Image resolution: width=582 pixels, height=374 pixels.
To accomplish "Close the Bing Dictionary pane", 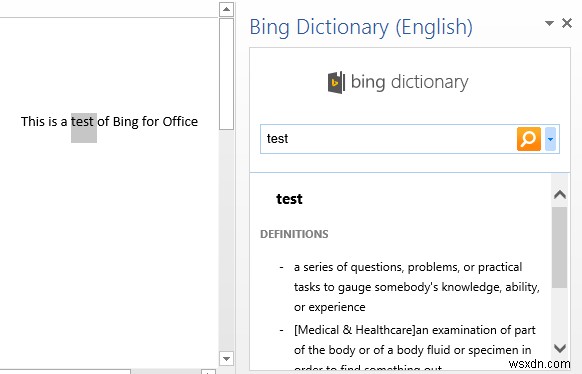I will pos(567,23).
